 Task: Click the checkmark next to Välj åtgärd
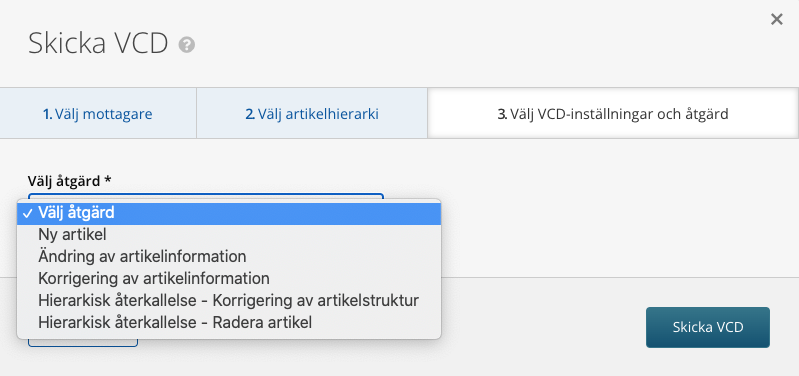pyautogui.click(x=29, y=213)
